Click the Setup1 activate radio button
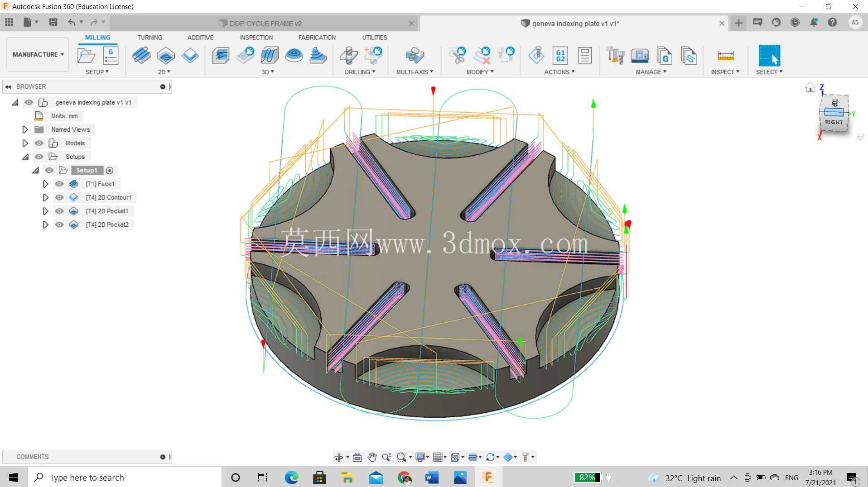 (110, 170)
